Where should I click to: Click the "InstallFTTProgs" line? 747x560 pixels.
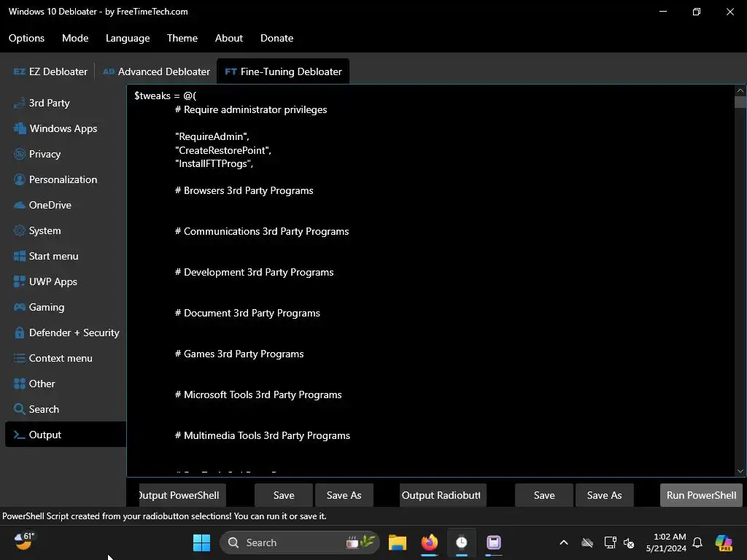click(x=214, y=163)
